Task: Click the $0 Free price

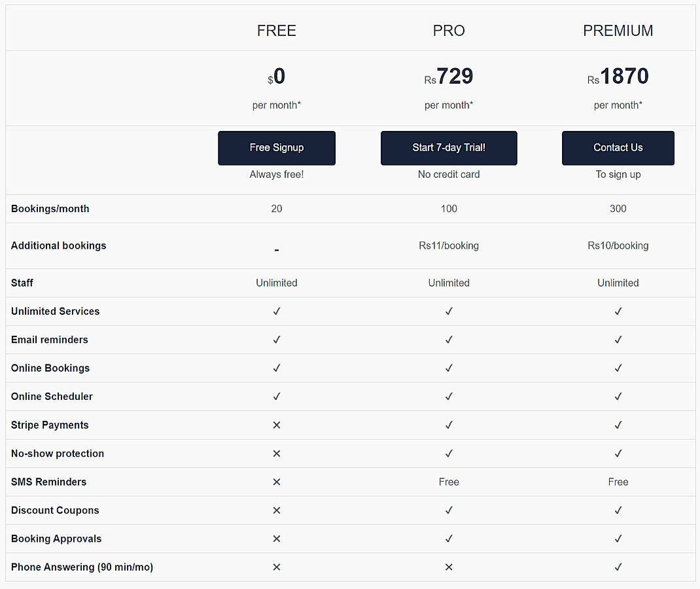Action: point(276,76)
